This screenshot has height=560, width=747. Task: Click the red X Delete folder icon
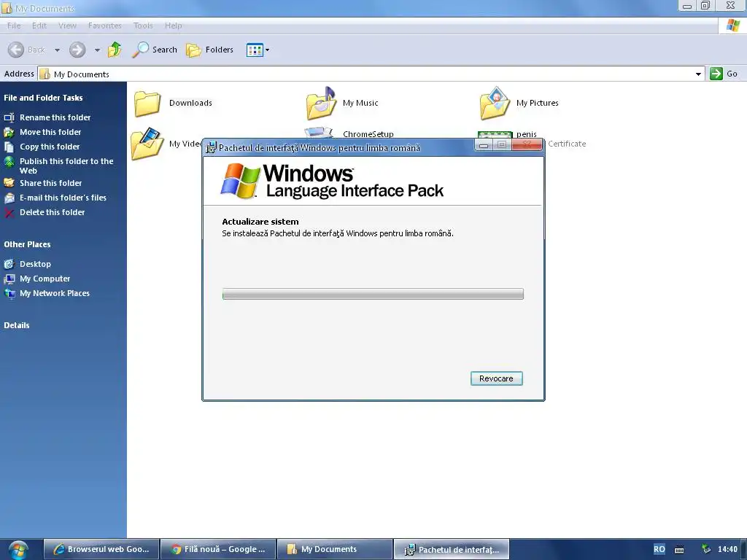click(x=9, y=212)
